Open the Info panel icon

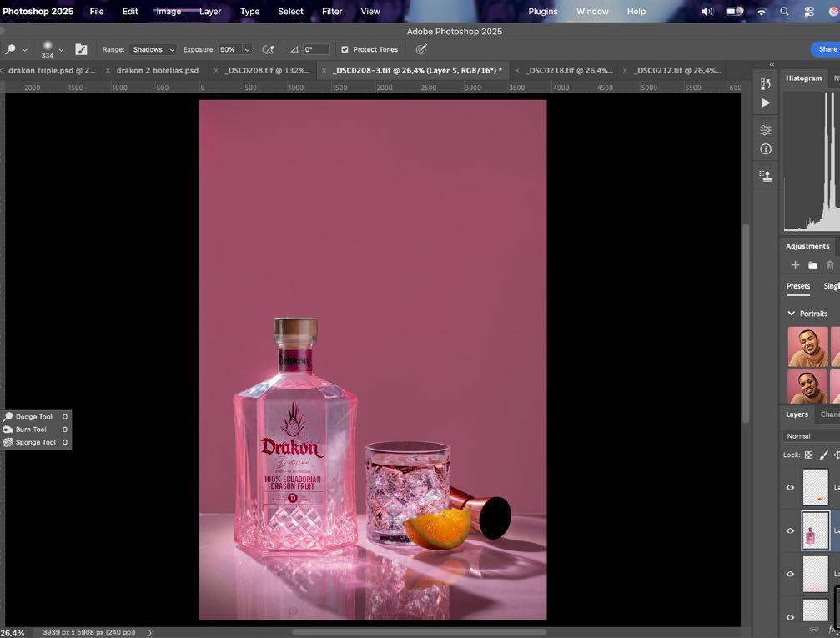766,149
